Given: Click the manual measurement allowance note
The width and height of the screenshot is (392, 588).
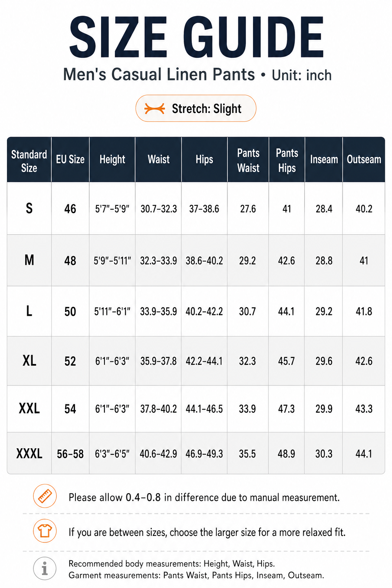Looking at the screenshot, I should pyautogui.click(x=204, y=497).
